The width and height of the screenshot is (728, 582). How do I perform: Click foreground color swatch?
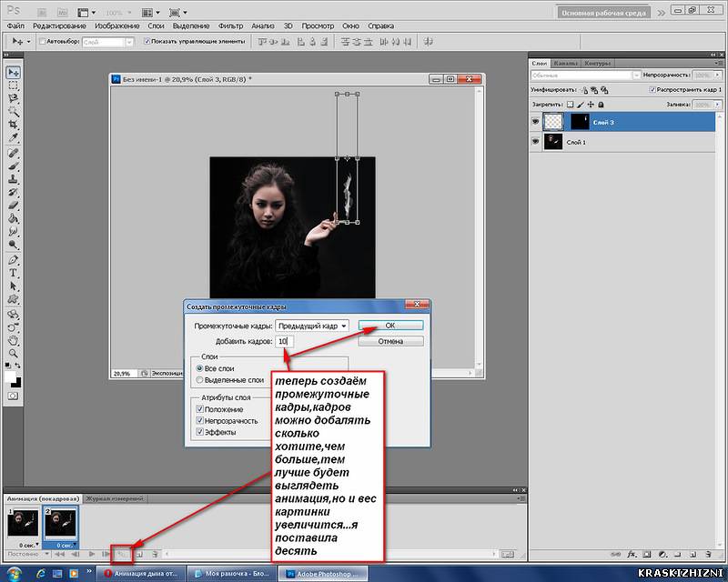10,376
